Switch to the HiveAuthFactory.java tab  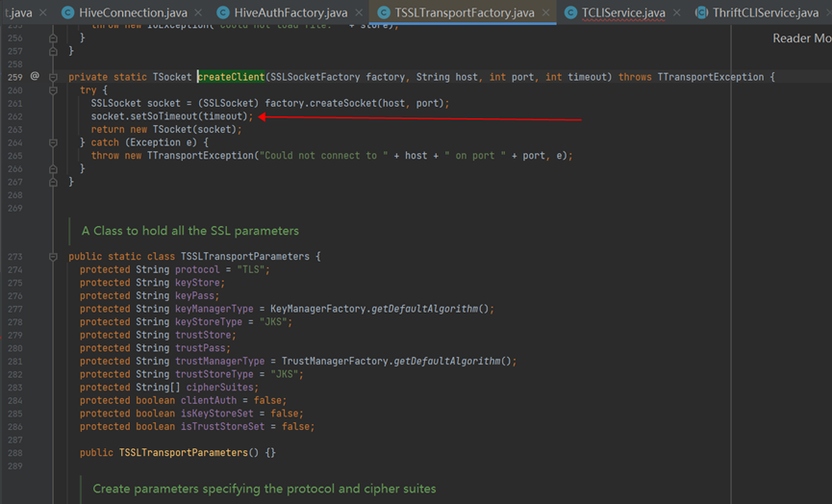(294, 13)
